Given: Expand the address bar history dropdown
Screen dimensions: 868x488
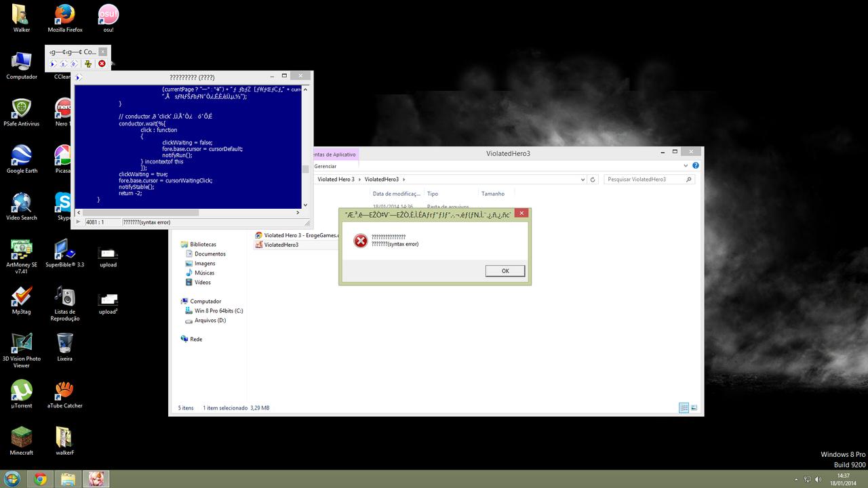Looking at the screenshot, I should [x=583, y=180].
